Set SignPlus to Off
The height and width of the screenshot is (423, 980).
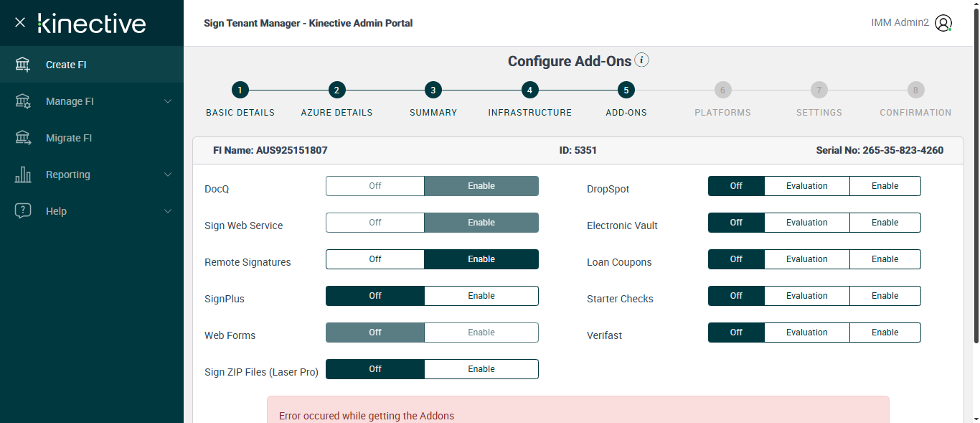point(375,296)
